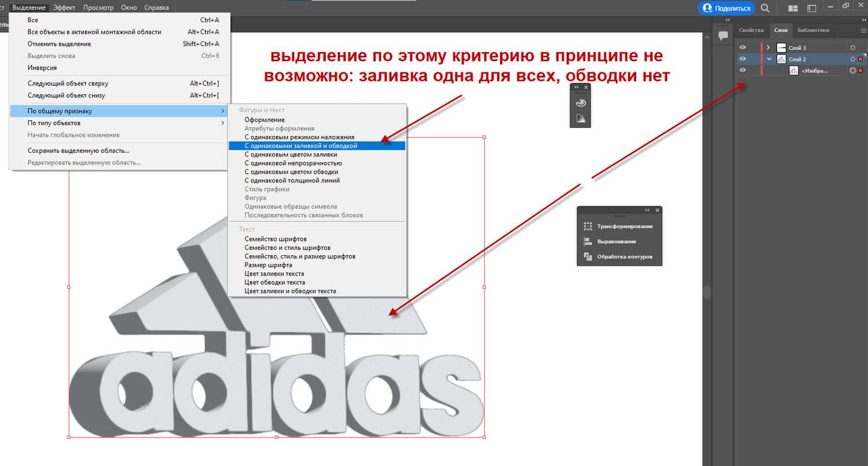
Task: Open the workspace switcher icon
Action: [x=812, y=8]
